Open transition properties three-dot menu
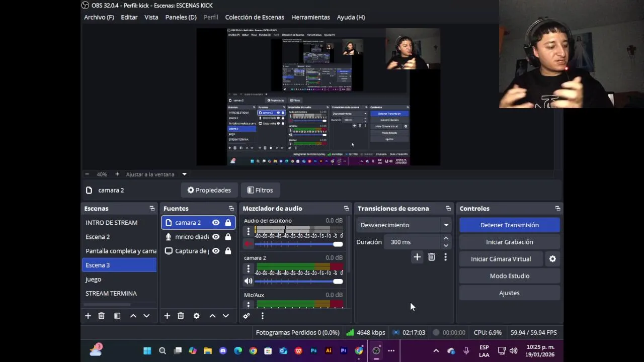Image resolution: width=644 pixels, height=362 pixels. click(445, 257)
